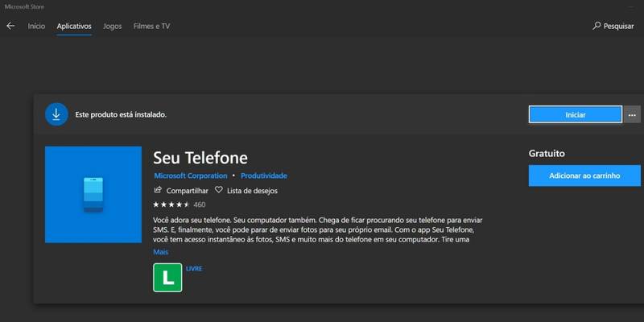Click the Gratuito price label
Image resolution: width=644 pixels, height=322 pixels.
click(547, 153)
